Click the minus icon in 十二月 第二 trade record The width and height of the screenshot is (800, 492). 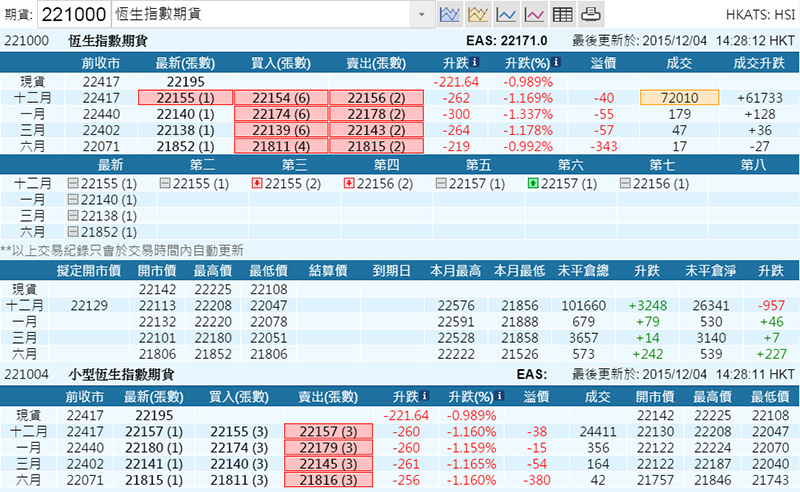point(165,183)
